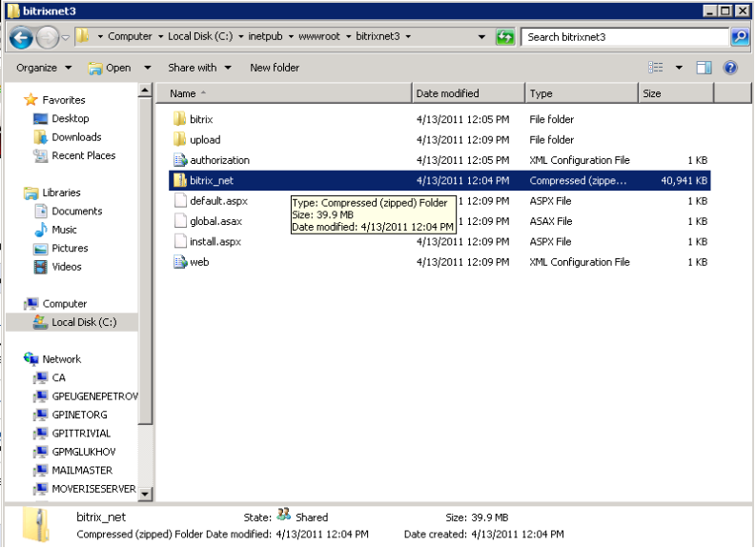Select the install.aspx file icon

(180, 241)
